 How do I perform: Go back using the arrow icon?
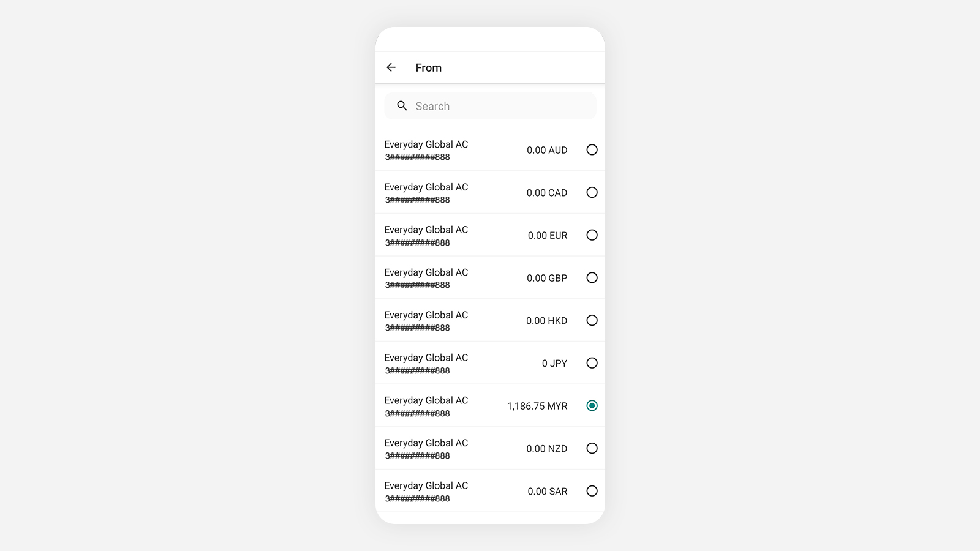click(391, 67)
